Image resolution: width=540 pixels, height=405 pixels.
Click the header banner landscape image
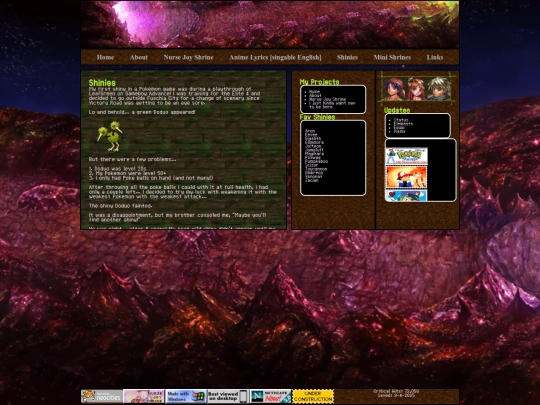tap(270, 24)
